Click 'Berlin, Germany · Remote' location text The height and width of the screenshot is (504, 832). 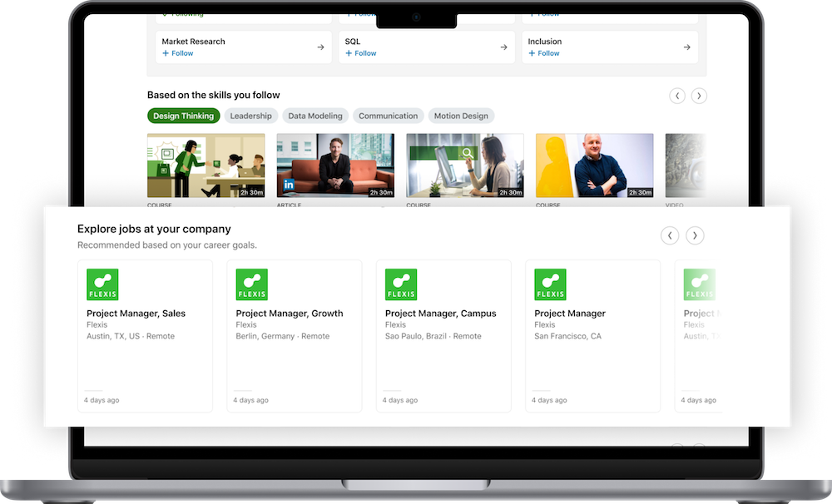point(282,336)
